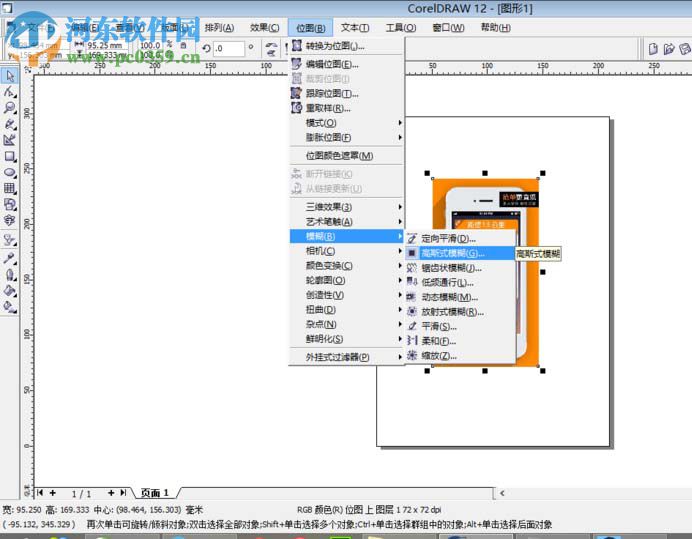Click horizontal scrollbar left arrow
This screenshot has height=539, width=692.
tap(502, 493)
